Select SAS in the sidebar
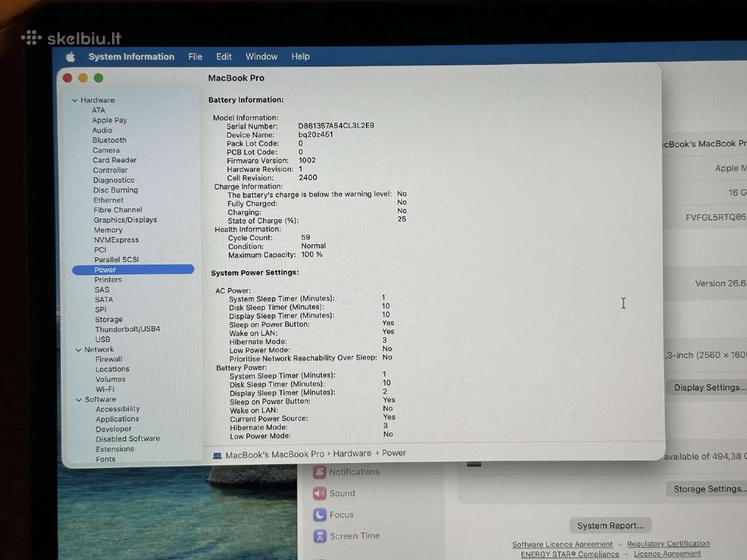Screen dimensions: 747x560 [x=102, y=289]
